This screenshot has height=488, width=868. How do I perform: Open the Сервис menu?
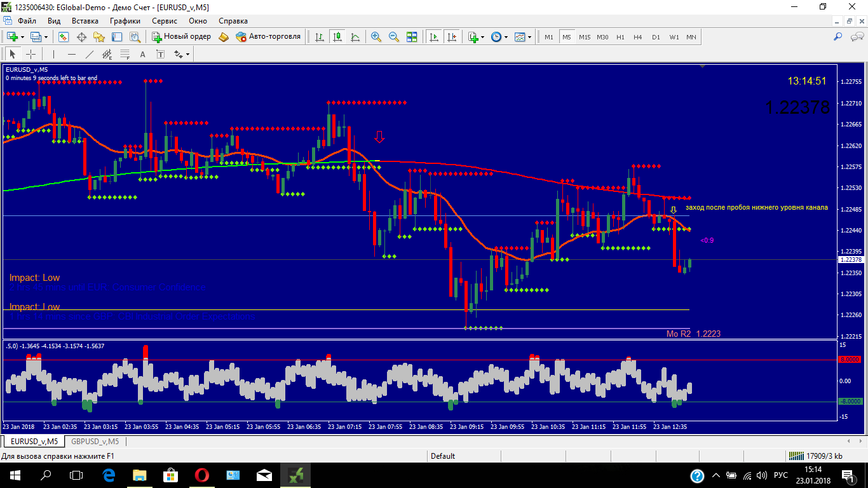pyautogui.click(x=164, y=21)
